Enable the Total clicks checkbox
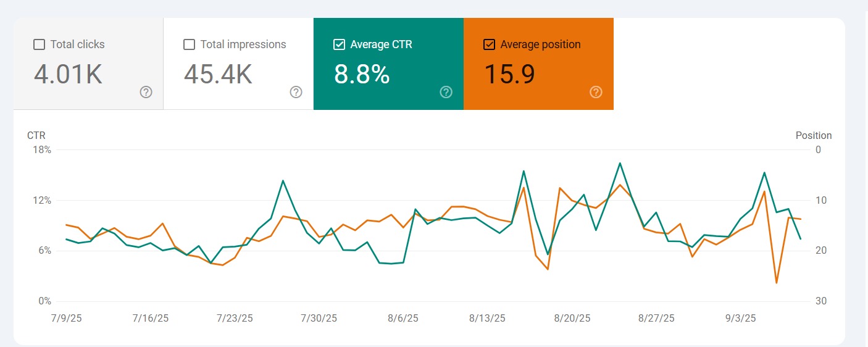Viewport: 868px width, 347px height. pos(39,44)
